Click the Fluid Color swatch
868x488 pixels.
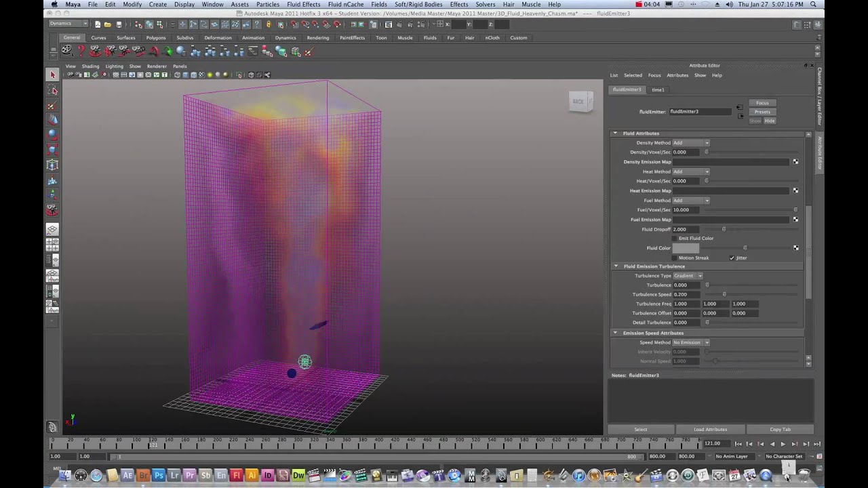(686, 248)
